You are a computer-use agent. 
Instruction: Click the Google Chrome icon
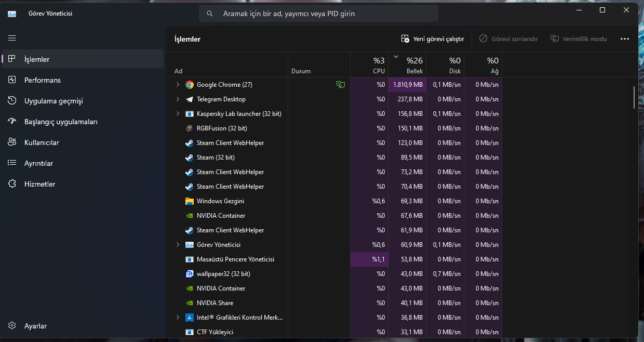click(x=190, y=85)
